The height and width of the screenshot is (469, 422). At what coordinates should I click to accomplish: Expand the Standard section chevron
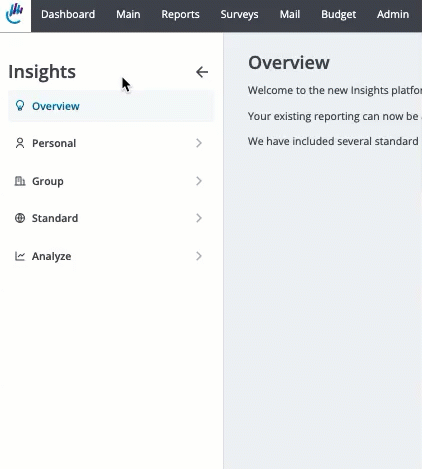199,218
